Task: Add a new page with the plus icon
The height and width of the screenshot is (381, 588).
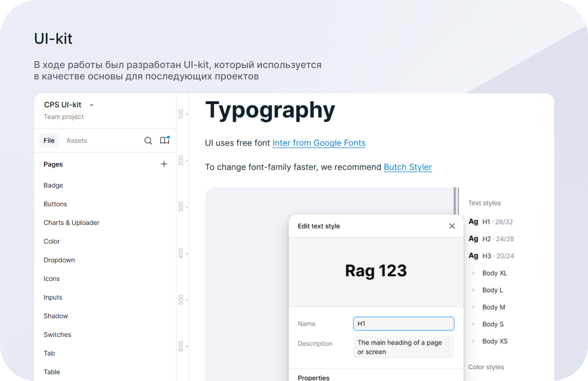Action: click(x=164, y=164)
